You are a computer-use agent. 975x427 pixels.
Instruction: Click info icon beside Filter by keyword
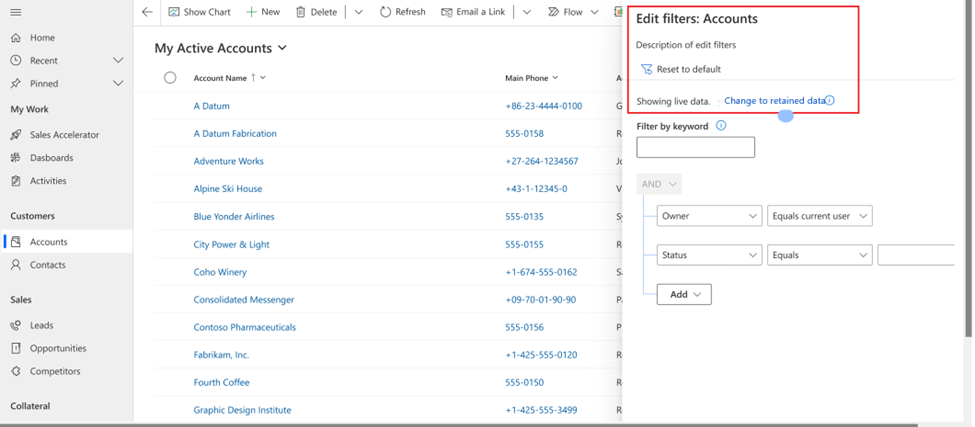point(721,126)
